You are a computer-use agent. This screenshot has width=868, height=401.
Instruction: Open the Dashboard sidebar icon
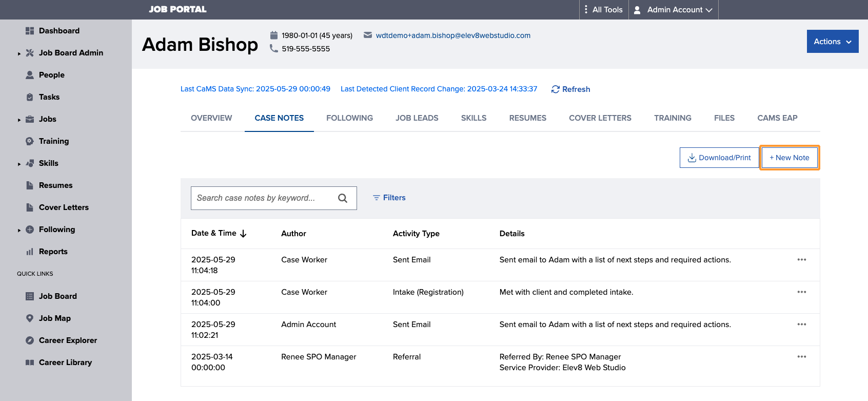30,31
